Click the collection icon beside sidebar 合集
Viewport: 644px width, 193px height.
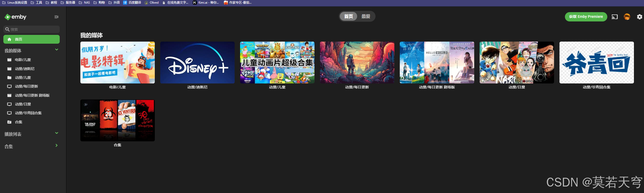pos(9,122)
